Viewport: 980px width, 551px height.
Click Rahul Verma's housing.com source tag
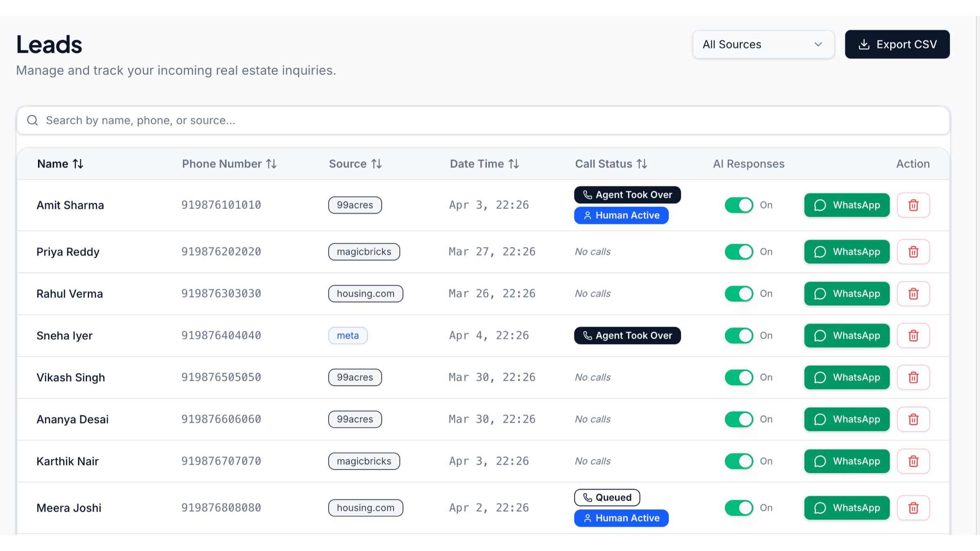(365, 293)
